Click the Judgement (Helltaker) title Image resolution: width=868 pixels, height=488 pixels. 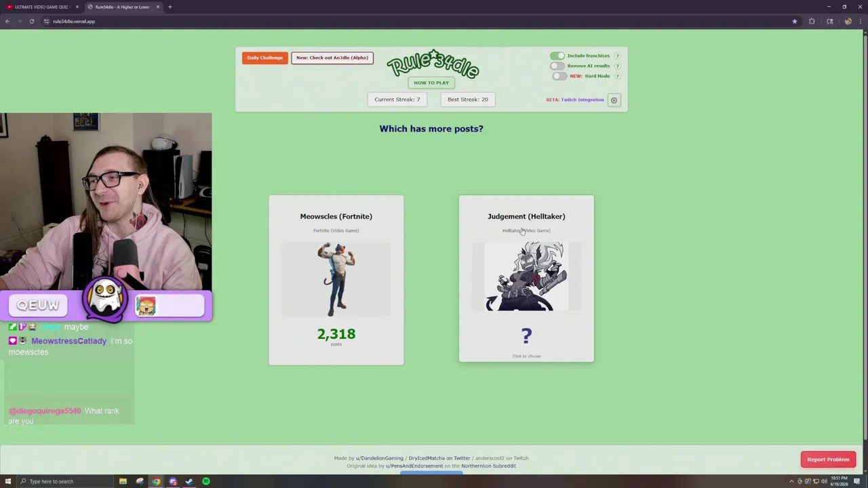coord(526,216)
